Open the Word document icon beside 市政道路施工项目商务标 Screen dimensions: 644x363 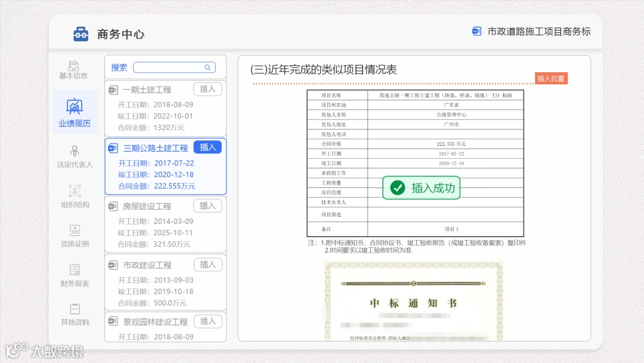[476, 31]
